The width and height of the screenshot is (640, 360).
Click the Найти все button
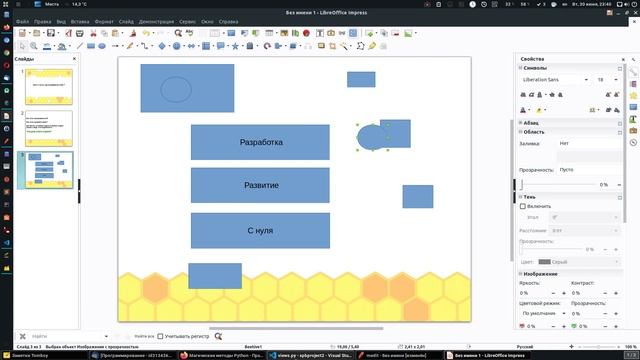144,336
